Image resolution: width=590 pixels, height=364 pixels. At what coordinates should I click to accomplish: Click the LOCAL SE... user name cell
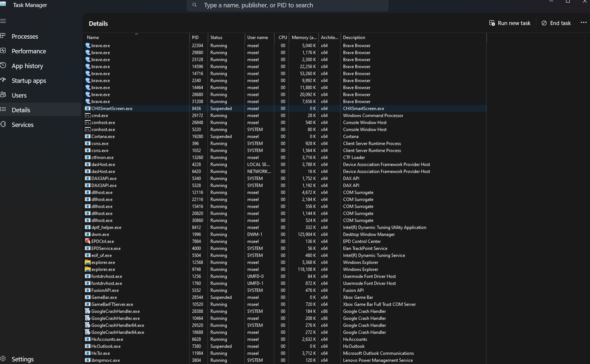[258, 165]
